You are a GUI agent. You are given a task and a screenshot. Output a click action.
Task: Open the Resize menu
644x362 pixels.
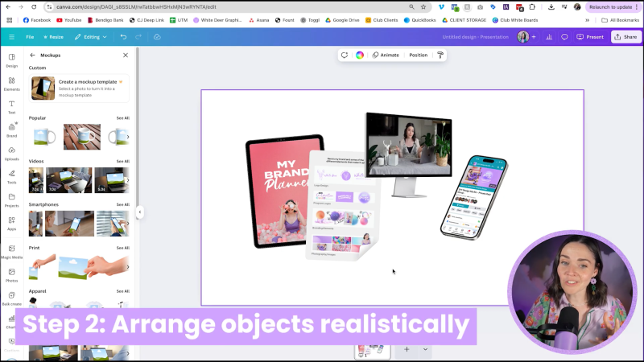pos(53,37)
